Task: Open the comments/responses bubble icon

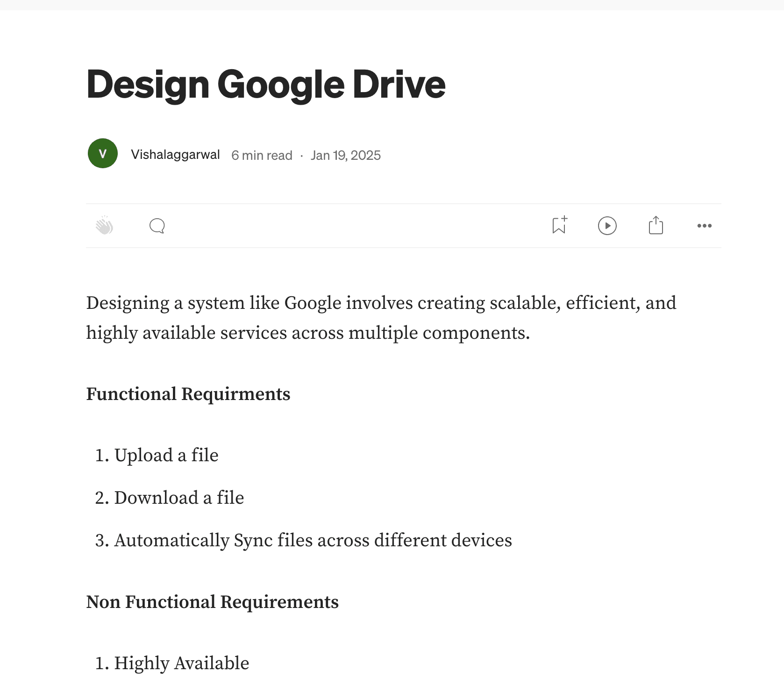Action: point(157,226)
